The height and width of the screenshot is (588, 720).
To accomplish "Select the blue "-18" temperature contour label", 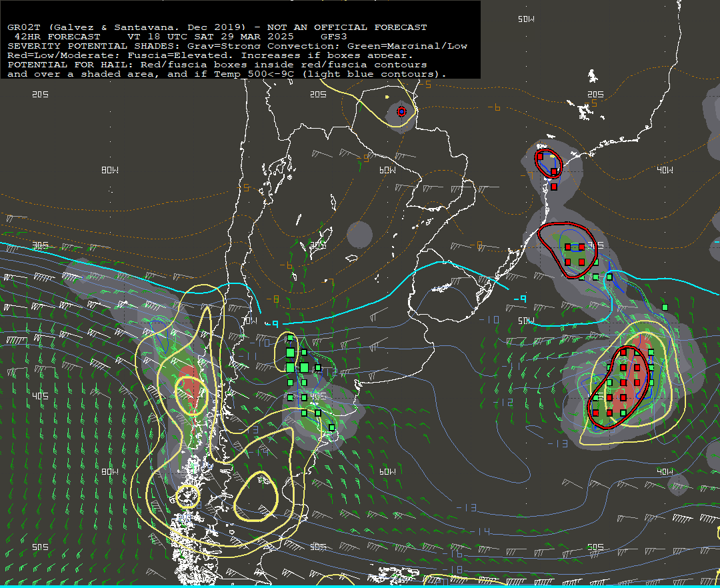I will pyautogui.click(x=452, y=569).
